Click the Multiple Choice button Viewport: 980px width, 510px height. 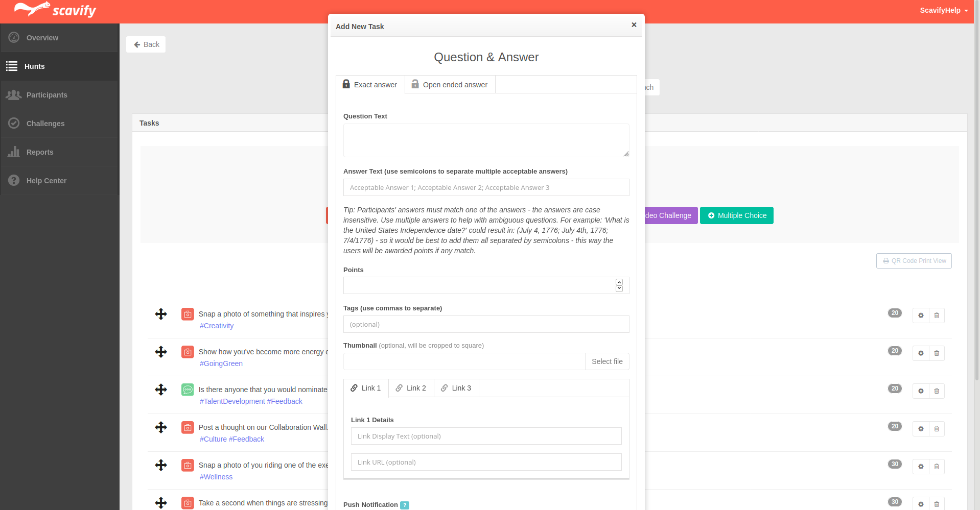(736, 215)
